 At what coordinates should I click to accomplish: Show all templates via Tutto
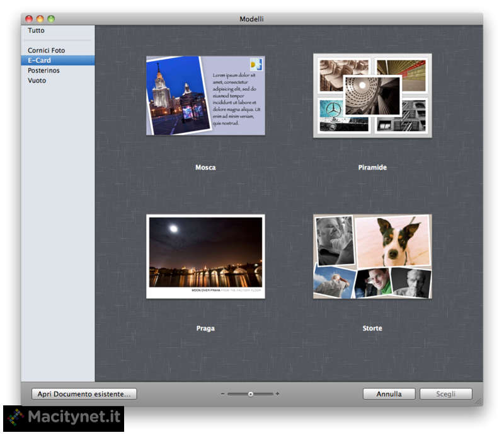point(37,30)
